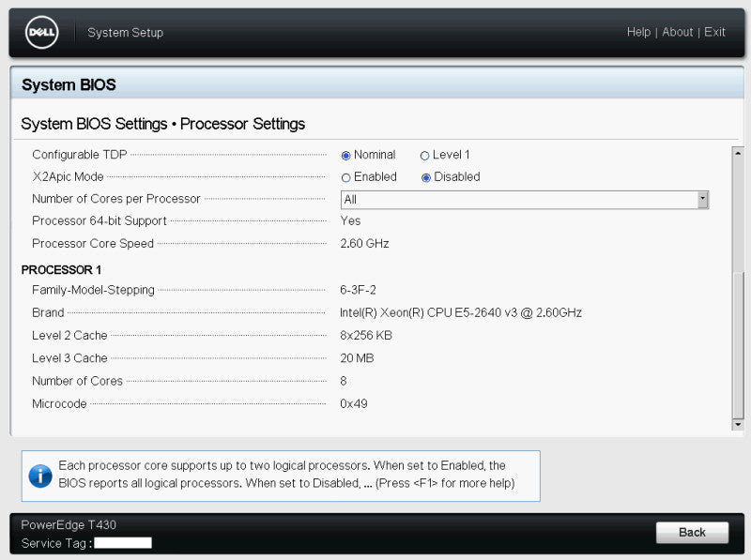Screen dimensions: 751x560
Task: Click the Processor Settings breadcrumb heading
Action: (242, 124)
